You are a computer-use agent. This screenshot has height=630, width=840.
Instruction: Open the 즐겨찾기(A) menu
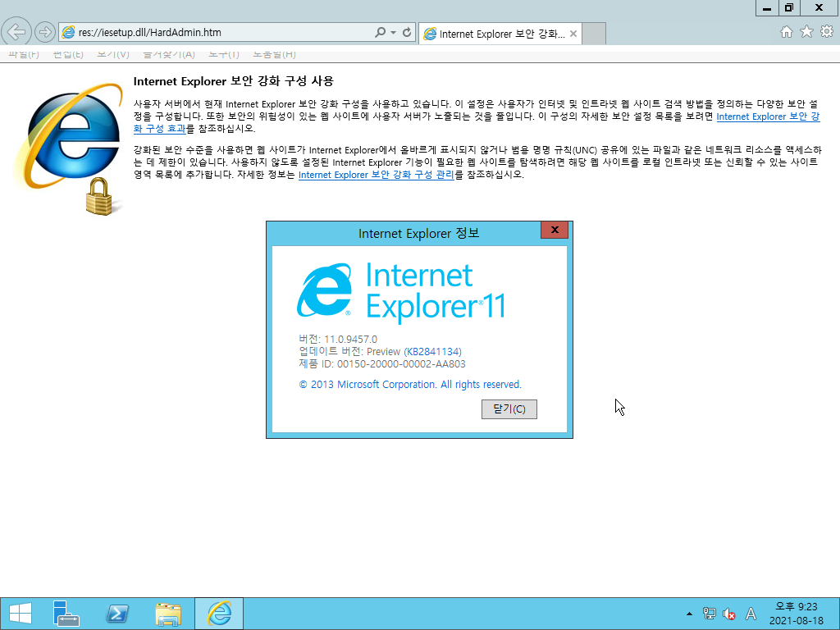pos(169,54)
